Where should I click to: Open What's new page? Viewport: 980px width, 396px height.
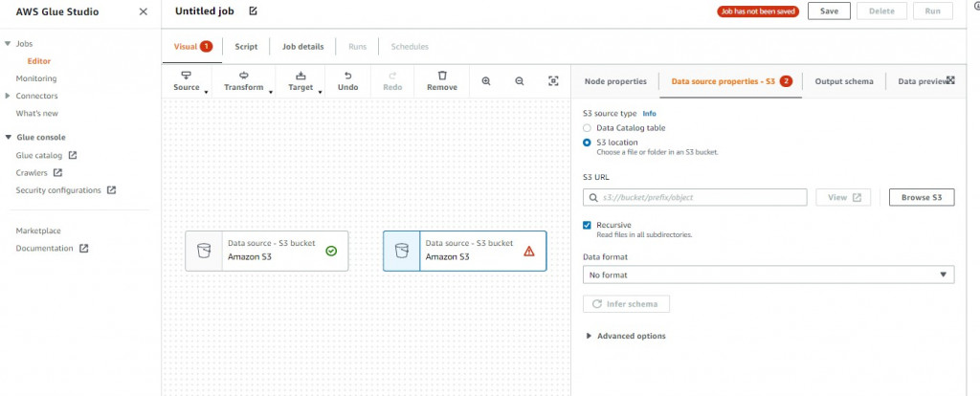tap(37, 114)
